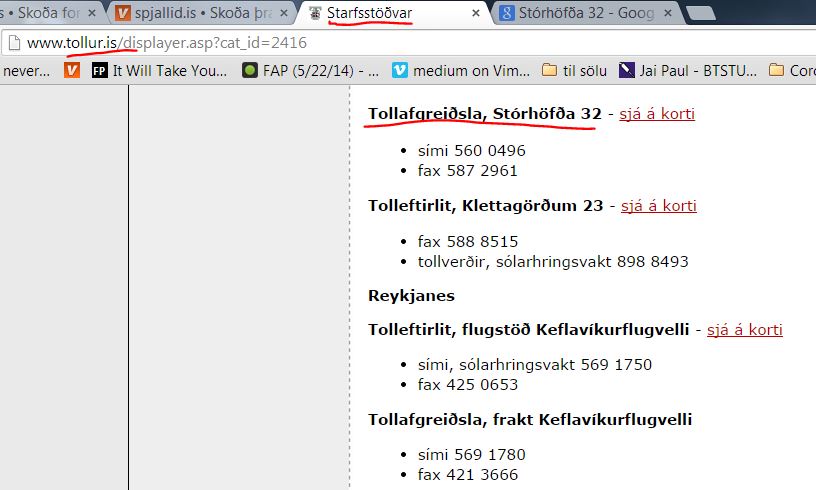Click the Reykjanes section heading

[411, 296]
